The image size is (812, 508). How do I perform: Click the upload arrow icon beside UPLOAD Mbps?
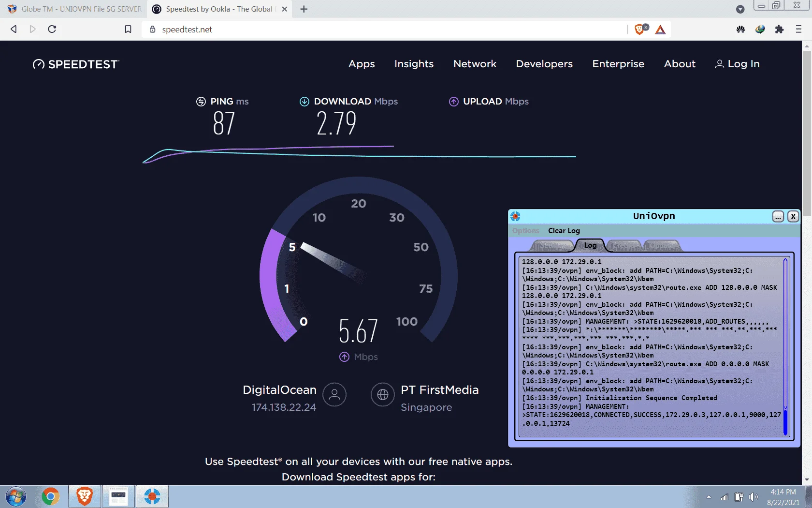454,102
